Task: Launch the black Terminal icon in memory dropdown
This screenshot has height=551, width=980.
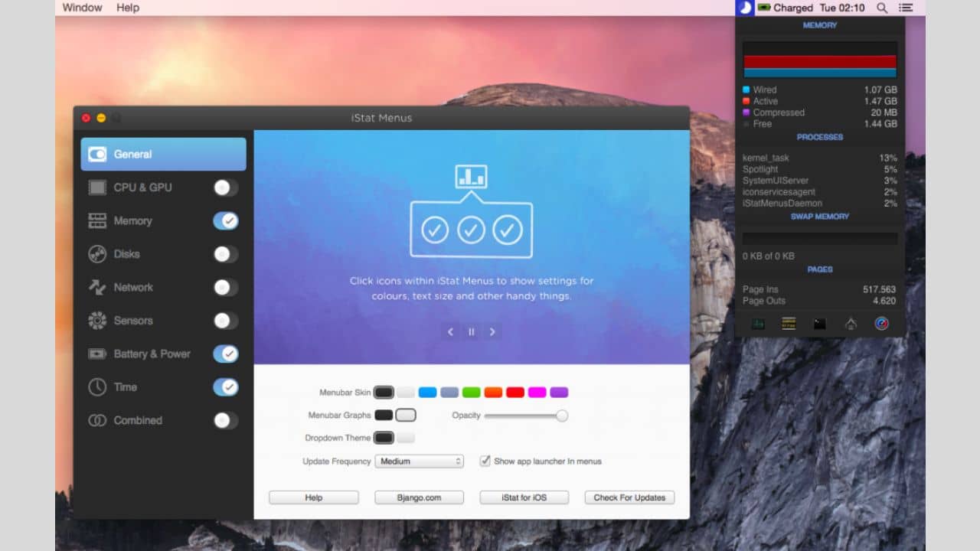Action: pos(820,324)
